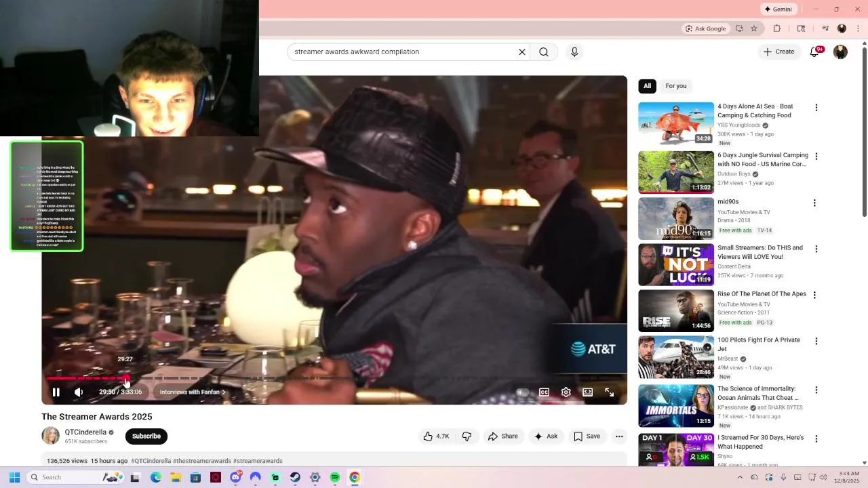Viewport: 868px width, 488px height.
Task: Click the #streamerawards hashtag
Action: point(258,461)
